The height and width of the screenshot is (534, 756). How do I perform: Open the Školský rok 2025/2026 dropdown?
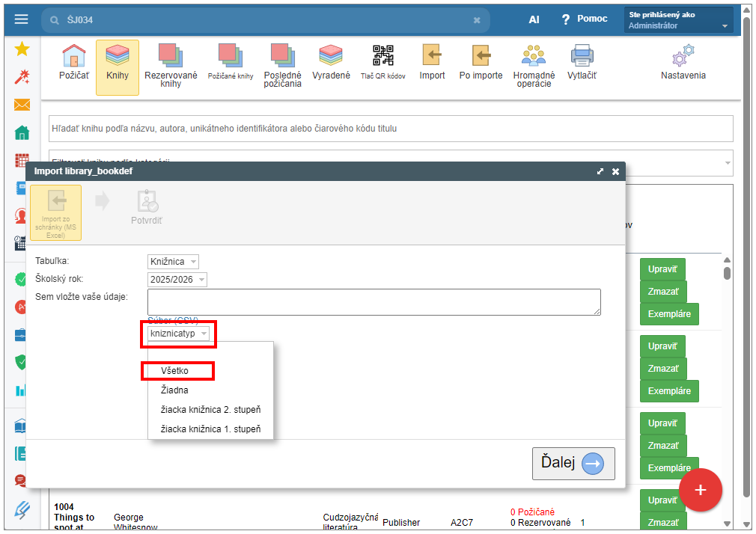177,279
